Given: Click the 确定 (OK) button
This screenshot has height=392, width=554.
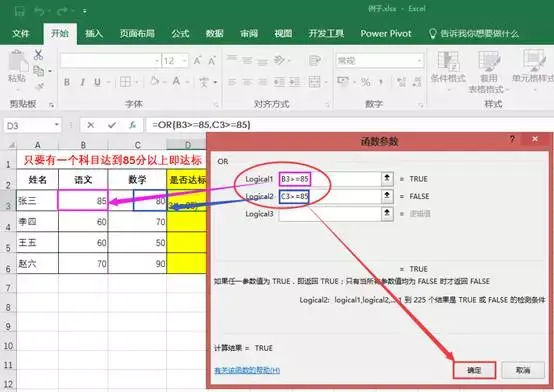Looking at the screenshot, I should (474, 370).
